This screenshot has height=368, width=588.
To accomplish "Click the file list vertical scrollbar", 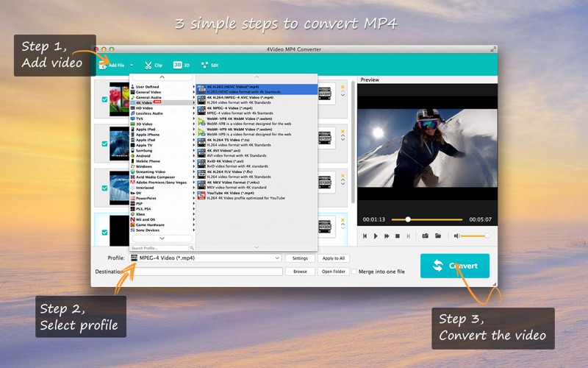I will (353, 143).
